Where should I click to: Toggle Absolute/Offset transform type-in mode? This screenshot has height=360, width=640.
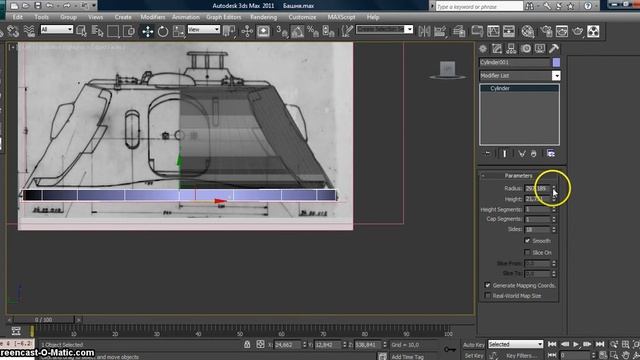pyautogui.click(x=260, y=344)
